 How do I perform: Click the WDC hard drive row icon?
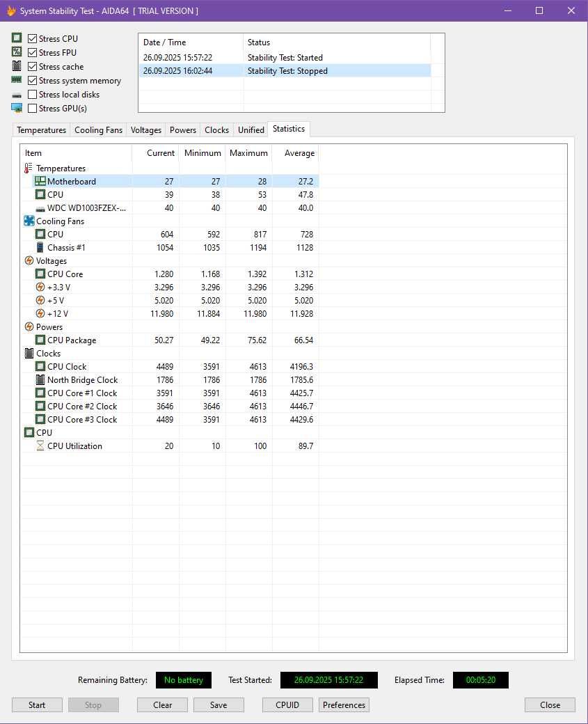tap(40, 208)
